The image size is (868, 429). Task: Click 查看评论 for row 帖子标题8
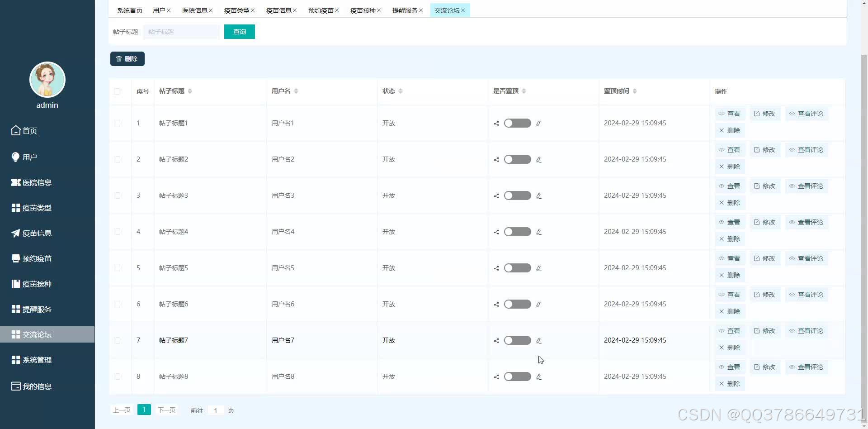pyautogui.click(x=807, y=367)
